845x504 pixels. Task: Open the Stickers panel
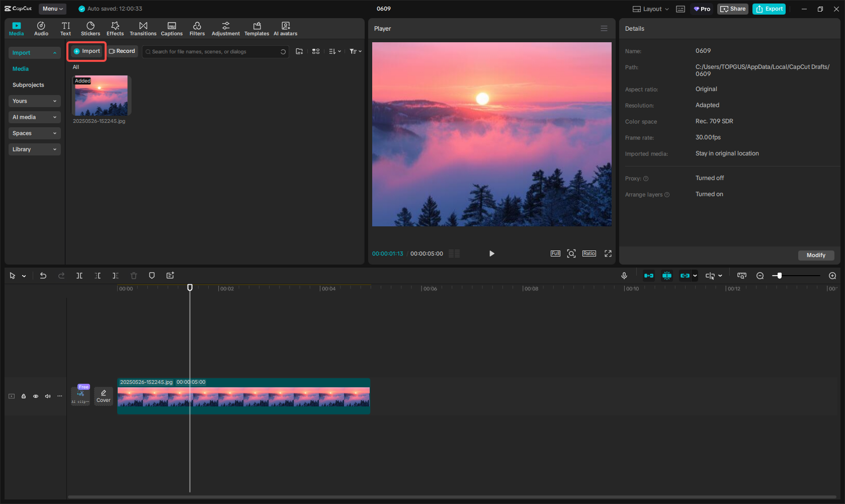pyautogui.click(x=91, y=28)
